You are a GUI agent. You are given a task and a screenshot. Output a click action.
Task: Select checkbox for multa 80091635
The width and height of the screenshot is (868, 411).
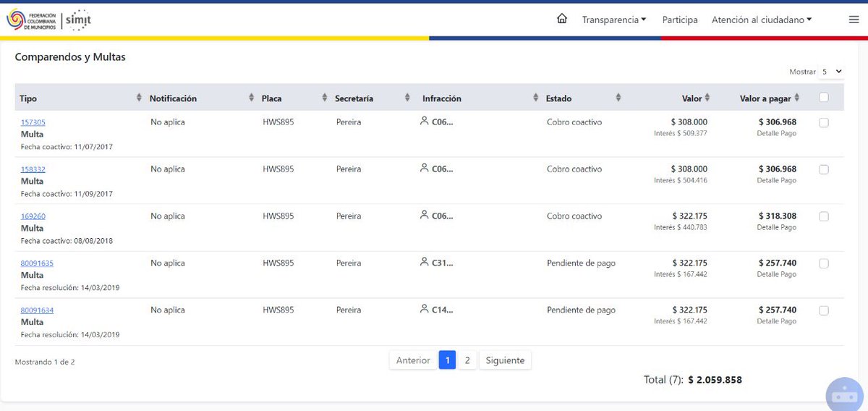[x=824, y=264]
